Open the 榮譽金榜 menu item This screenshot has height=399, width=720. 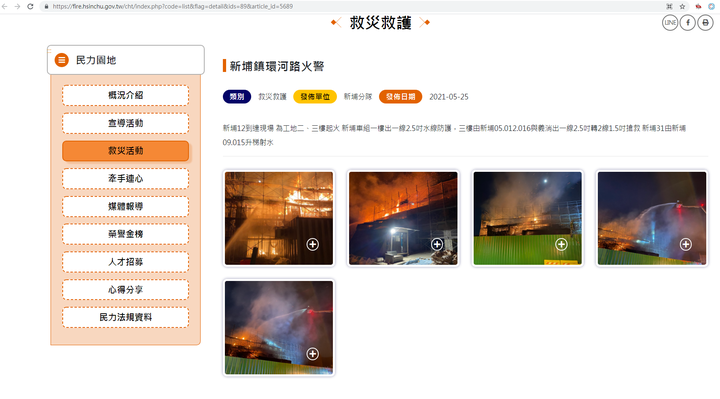[x=125, y=234]
